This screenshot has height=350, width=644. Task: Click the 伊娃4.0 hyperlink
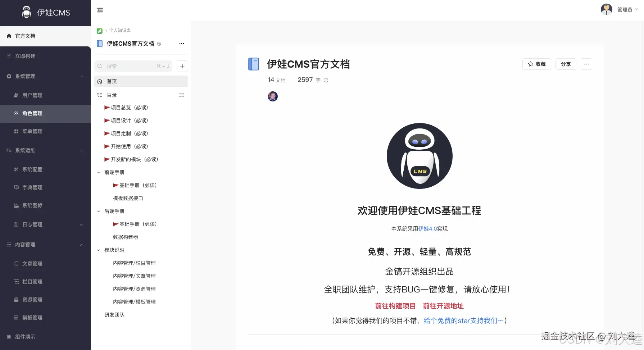point(427,228)
